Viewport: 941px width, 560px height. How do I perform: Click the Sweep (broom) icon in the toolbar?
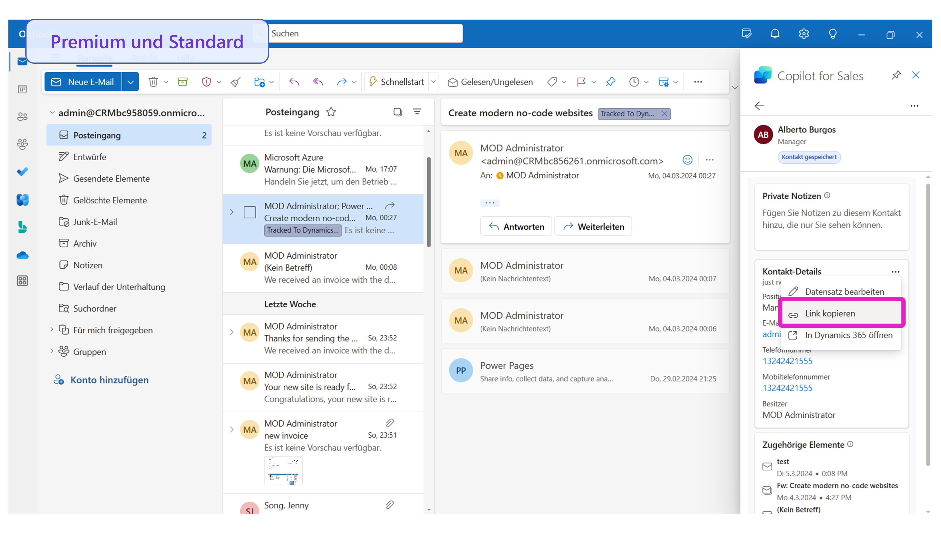point(236,82)
